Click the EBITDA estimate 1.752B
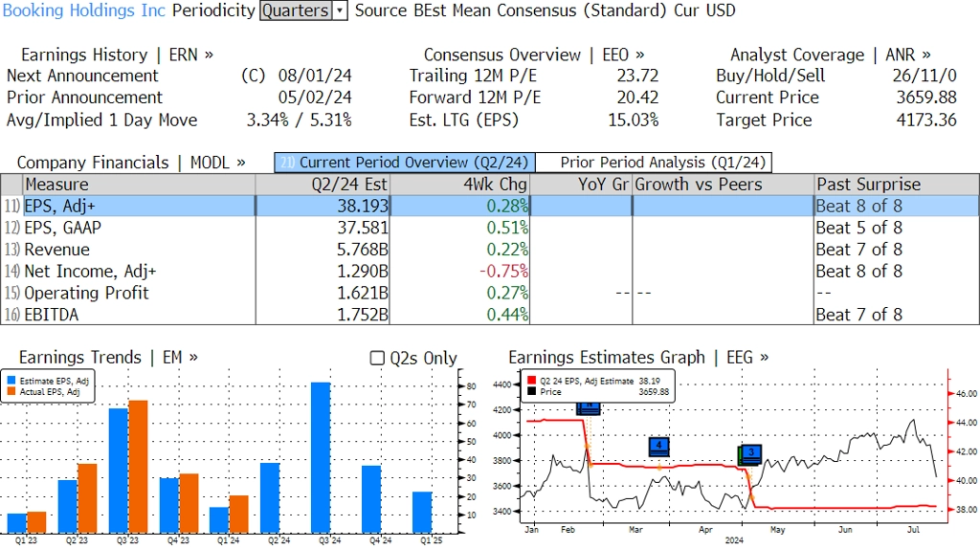This screenshot has width=980, height=548. point(363,315)
